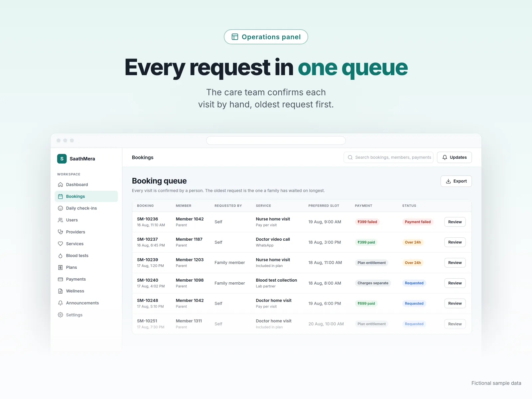Click the Payments card icon
This screenshot has height=399, width=532.
tap(60, 279)
